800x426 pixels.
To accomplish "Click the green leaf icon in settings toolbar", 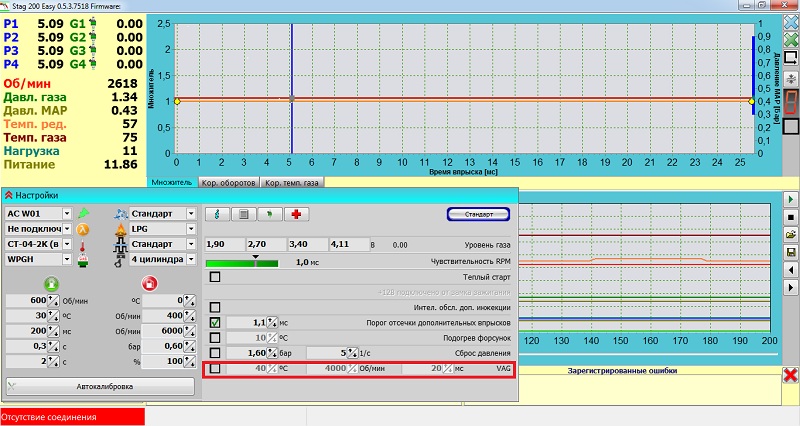I will coord(269,214).
